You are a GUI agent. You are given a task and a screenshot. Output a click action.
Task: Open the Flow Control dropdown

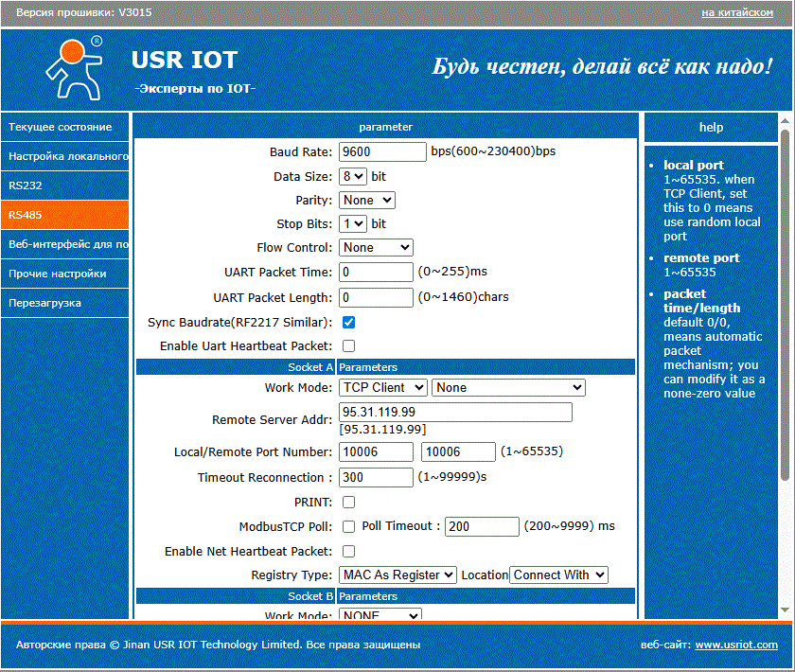(x=376, y=247)
